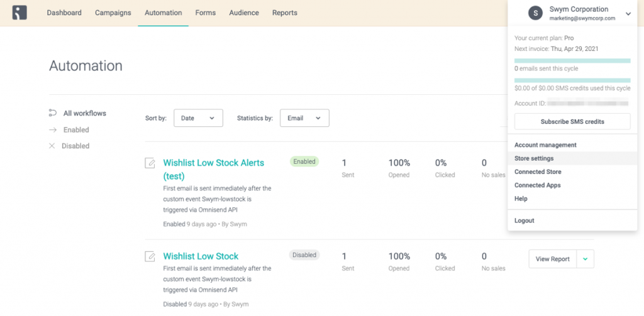This screenshot has width=644, height=316.
Task: Click Subscribe SMS credits button
Action: (572, 121)
